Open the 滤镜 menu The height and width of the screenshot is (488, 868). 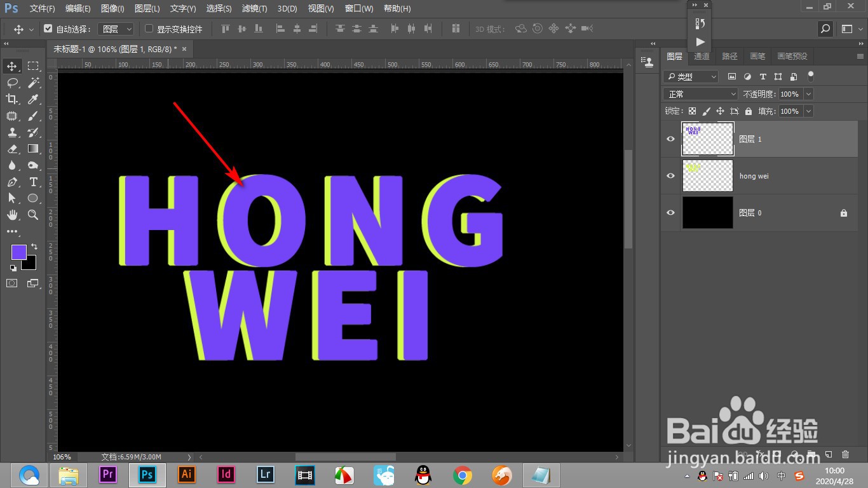[253, 8]
